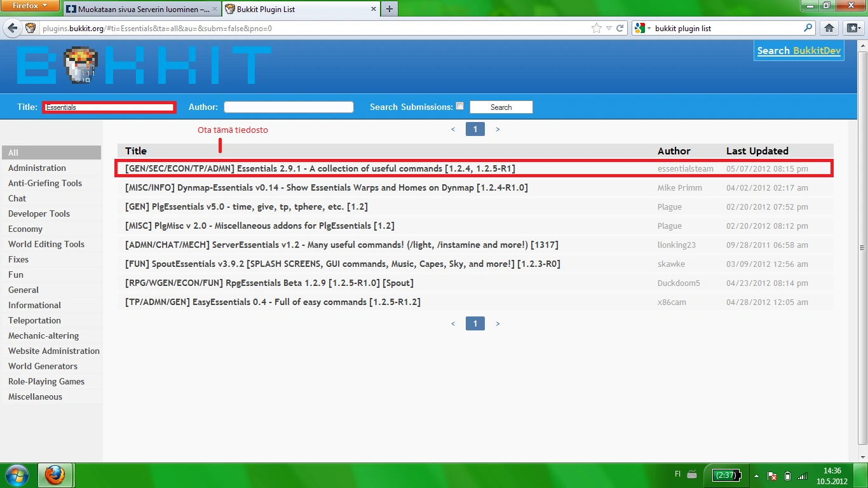Click the magnifier icon in the browser search box

(808, 29)
